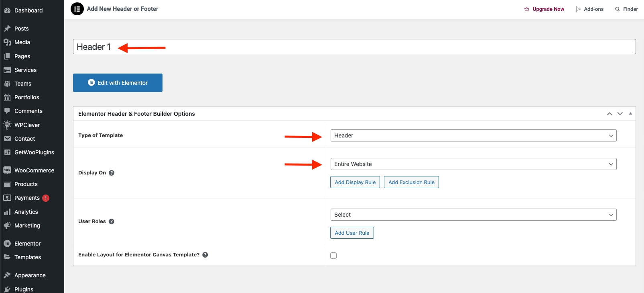Move options panel up with arrow
This screenshot has width=644, height=293.
click(609, 114)
